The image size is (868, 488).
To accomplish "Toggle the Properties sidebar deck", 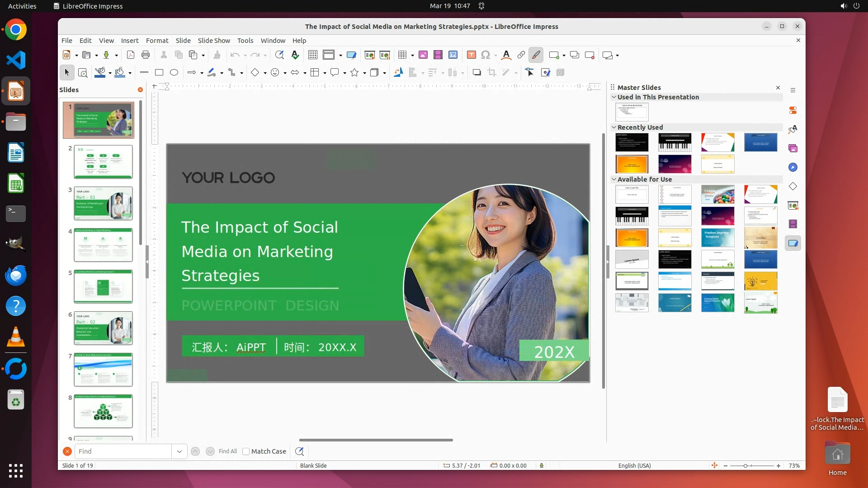I will [793, 110].
